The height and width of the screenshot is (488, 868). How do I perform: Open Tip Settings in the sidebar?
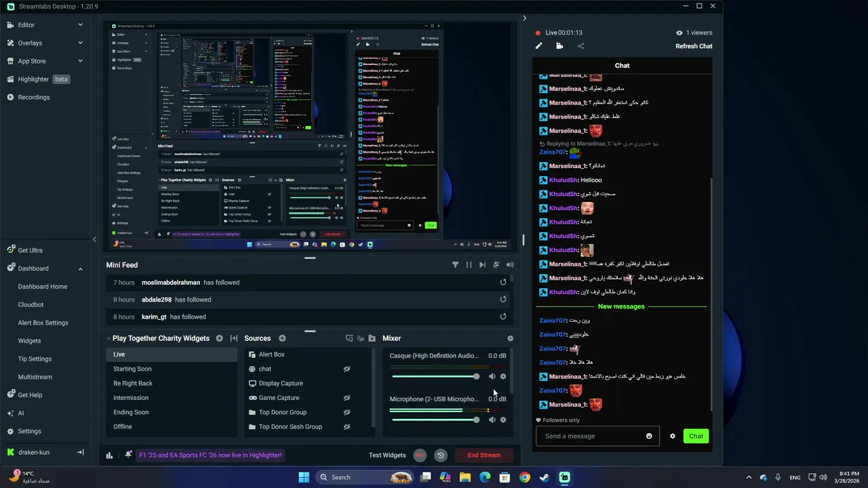pos(35,359)
